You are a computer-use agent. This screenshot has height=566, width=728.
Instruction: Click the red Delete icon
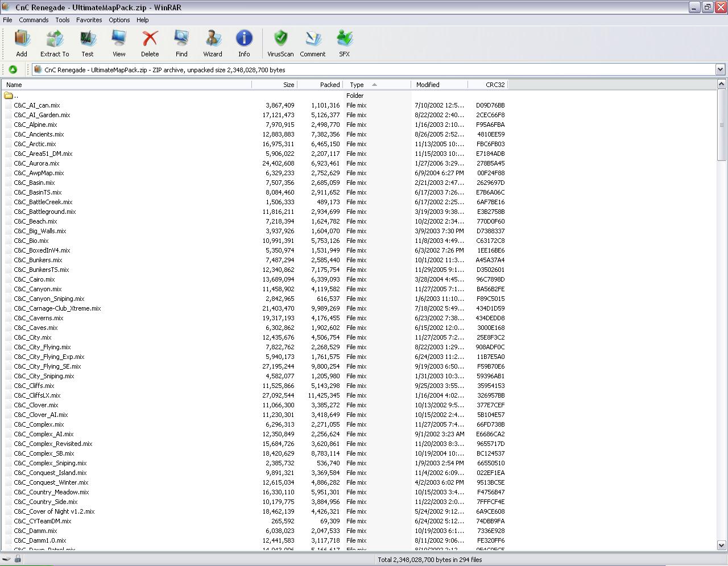click(x=150, y=44)
